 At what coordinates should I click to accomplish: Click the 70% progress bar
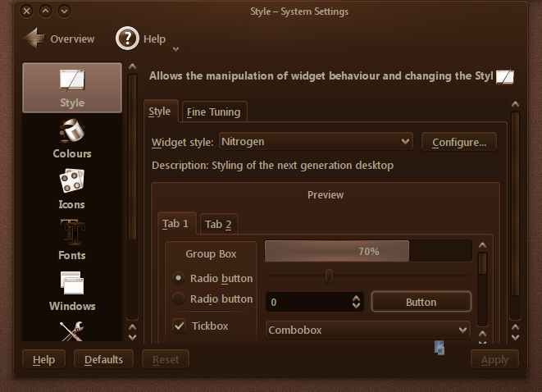[368, 251]
